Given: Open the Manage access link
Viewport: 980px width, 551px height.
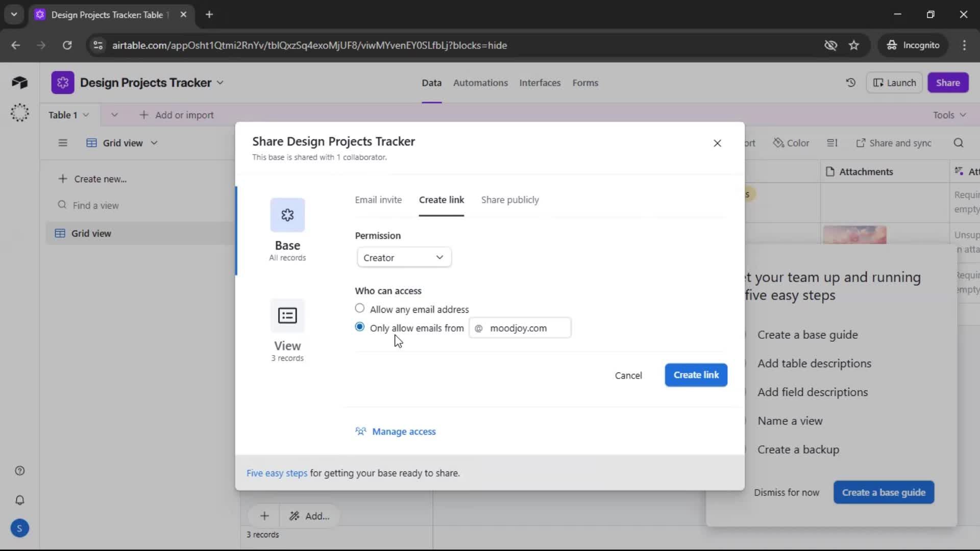Looking at the screenshot, I should tap(396, 432).
